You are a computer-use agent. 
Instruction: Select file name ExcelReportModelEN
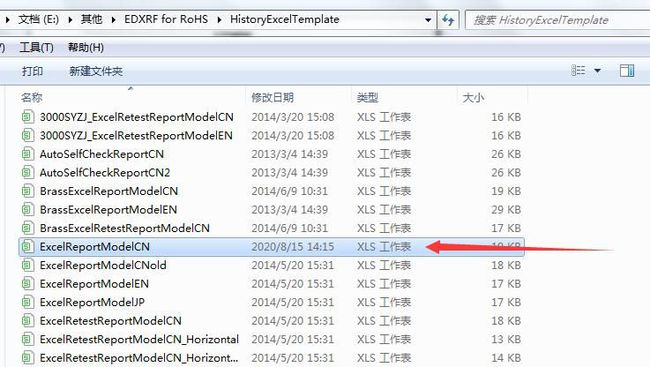pyautogui.click(x=94, y=284)
